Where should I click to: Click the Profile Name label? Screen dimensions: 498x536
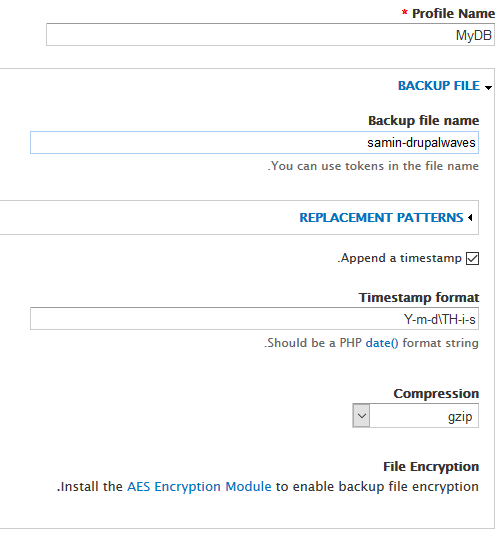point(453,14)
